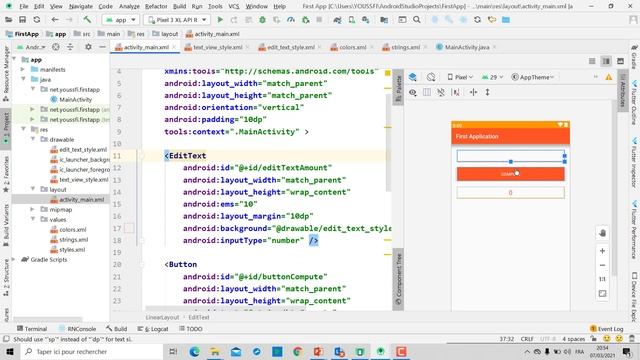640x360 pixels.
Task: Toggle the Attributes side panel
Action: pyautogui.click(x=622, y=91)
